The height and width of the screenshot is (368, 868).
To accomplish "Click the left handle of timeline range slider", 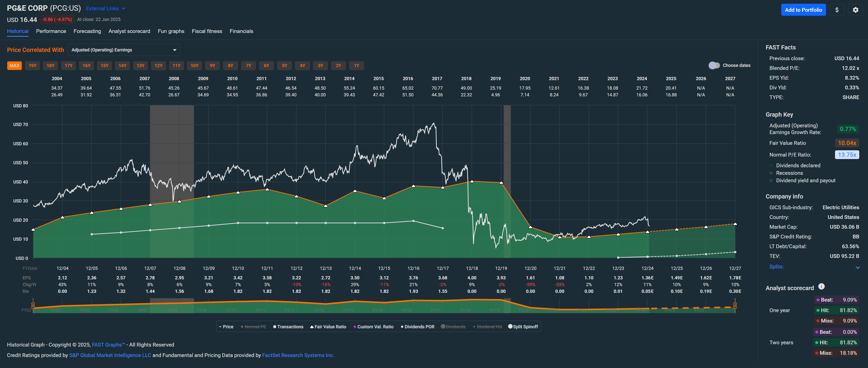I will pos(33,305).
